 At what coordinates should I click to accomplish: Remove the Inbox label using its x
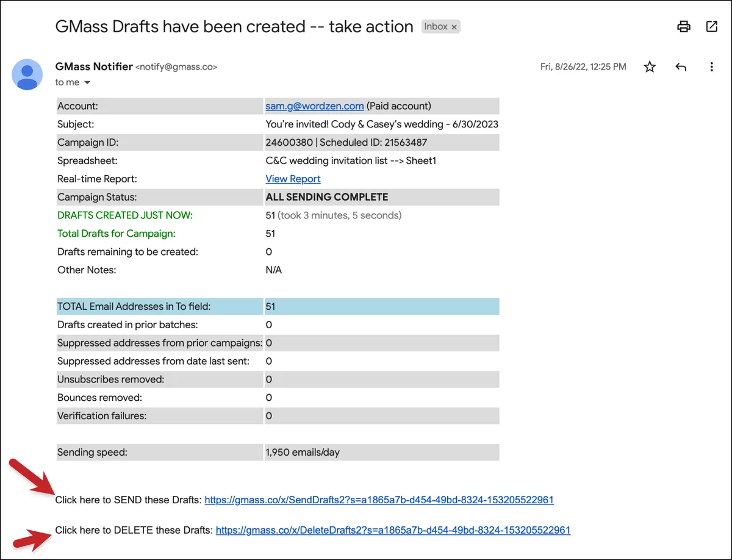pos(454,27)
